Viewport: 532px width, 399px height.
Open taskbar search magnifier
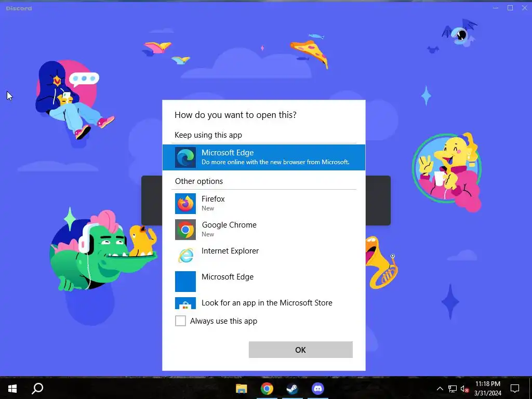(x=37, y=389)
